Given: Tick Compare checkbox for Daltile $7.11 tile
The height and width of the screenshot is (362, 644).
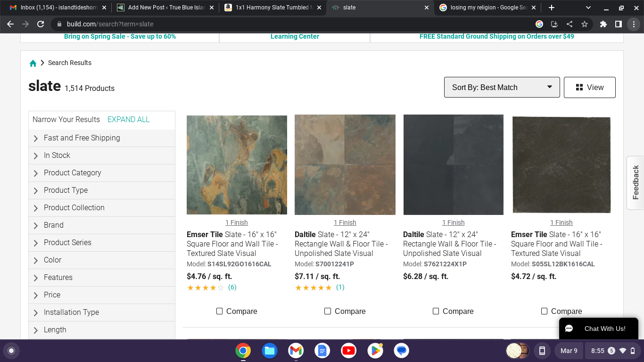Looking at the screenshot, I should coord(328,311).
